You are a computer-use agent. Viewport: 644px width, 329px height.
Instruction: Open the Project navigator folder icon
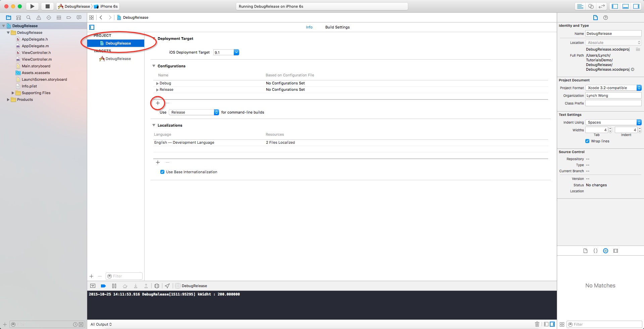coord(9,17)
